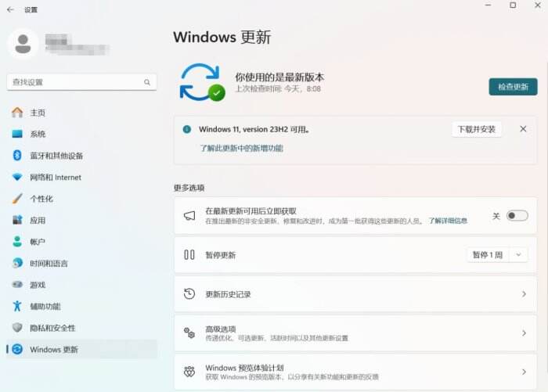Click the 系统 monitor icon
This screenshot has height=392, width=548.
click(17, 134)
